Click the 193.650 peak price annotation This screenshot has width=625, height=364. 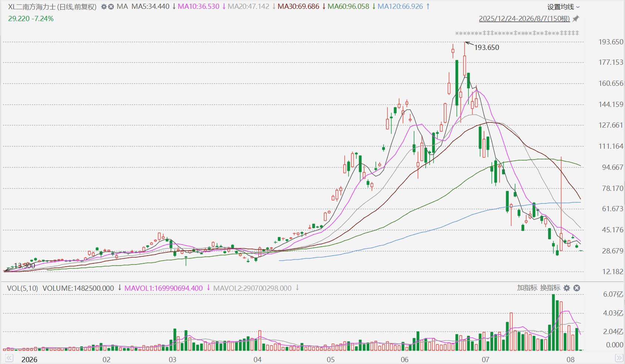click(487, 47)
